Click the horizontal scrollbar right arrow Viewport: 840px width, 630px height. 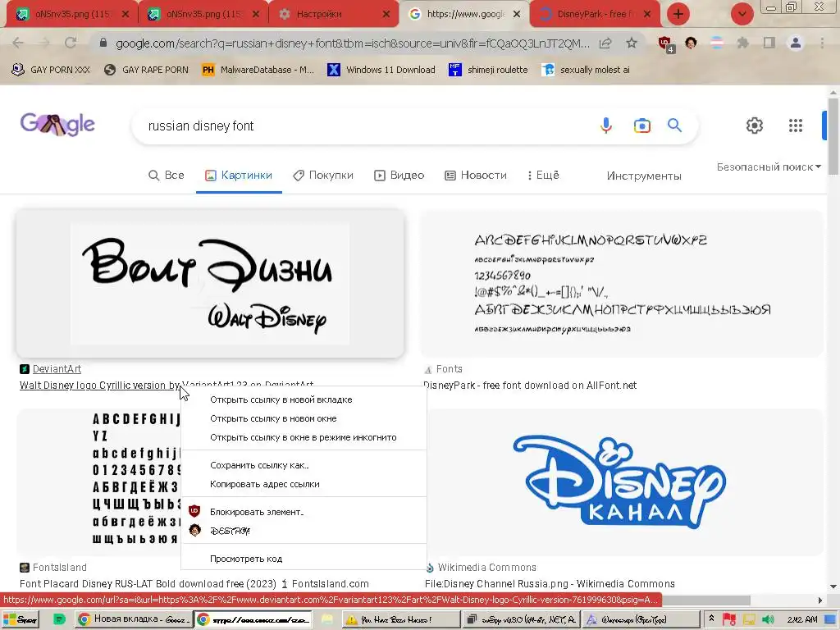820,600
